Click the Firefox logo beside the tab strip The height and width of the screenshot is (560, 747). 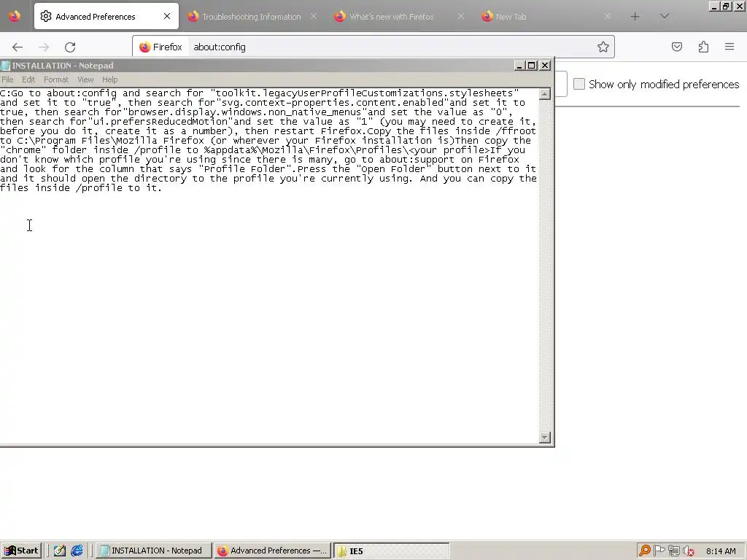[15, 16]
